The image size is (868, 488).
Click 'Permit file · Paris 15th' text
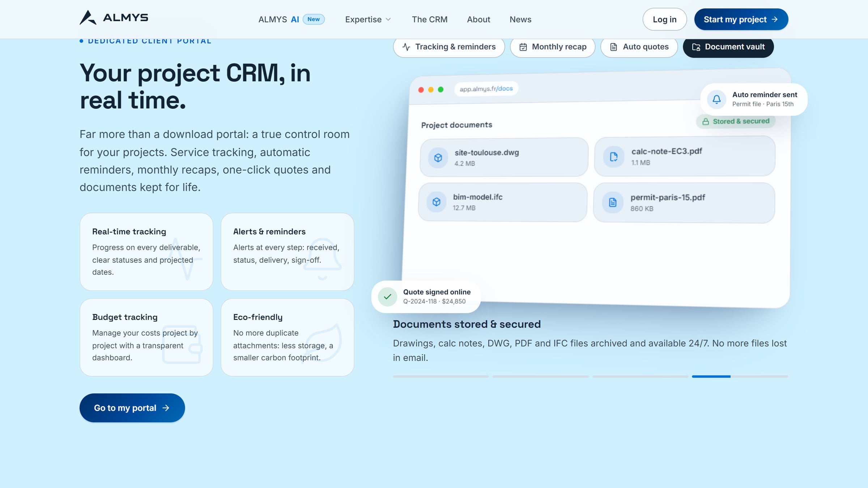click(x=763, y=104)
